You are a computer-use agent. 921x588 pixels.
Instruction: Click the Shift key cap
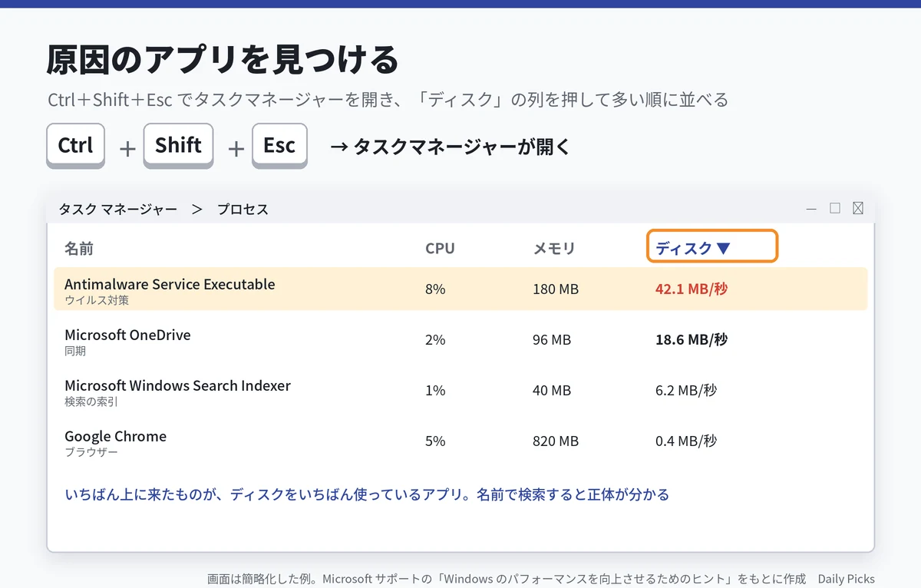point(178,145)
